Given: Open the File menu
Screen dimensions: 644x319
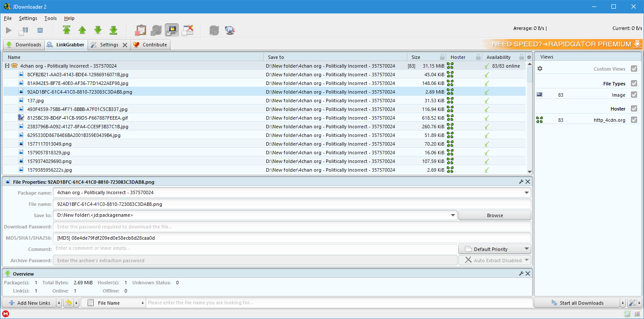Looking at the screenshot, I should (7, 18).
